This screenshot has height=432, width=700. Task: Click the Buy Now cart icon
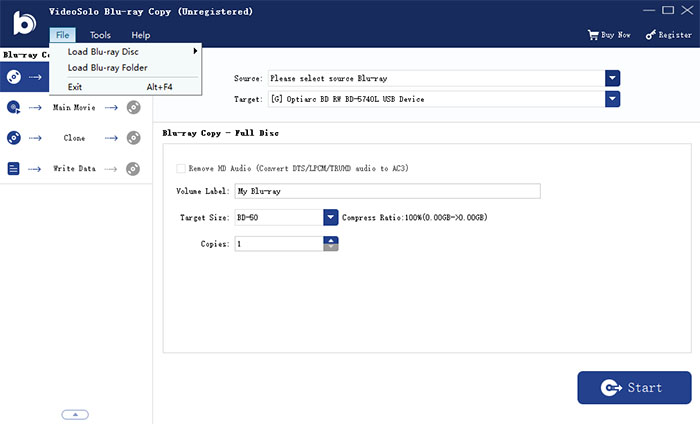(x=593, y=35)
